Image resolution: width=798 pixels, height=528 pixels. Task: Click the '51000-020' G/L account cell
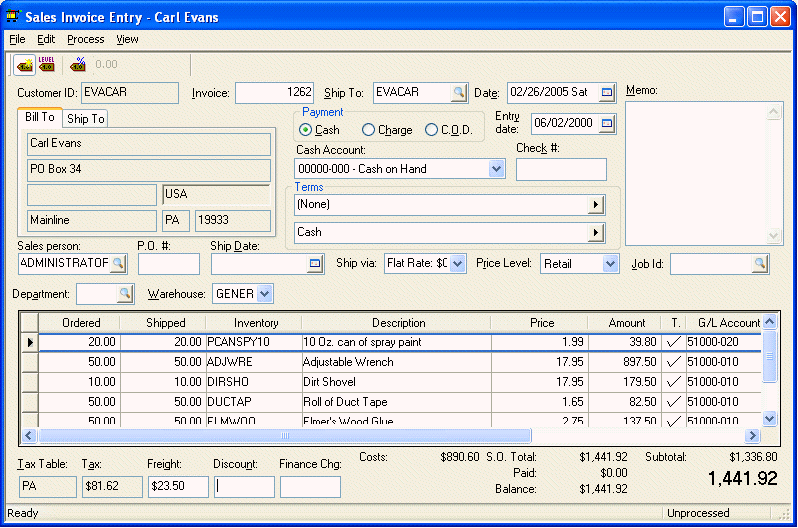[723, 342]
